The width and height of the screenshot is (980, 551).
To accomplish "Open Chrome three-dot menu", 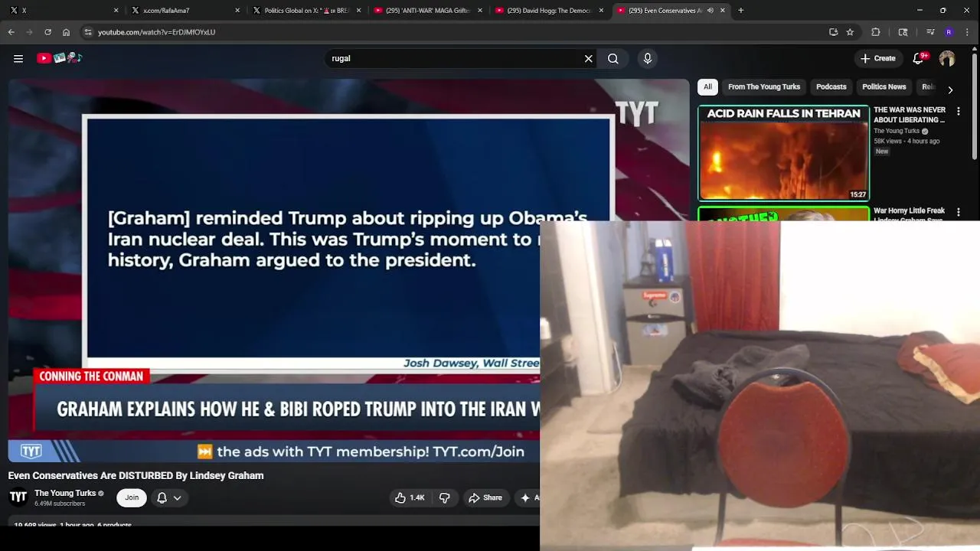I will pos(968,32).
